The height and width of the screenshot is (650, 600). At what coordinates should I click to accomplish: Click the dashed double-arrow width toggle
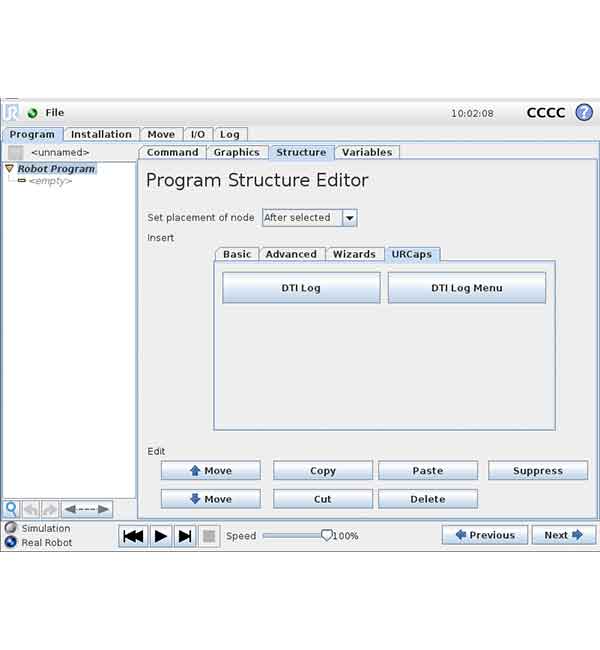click(x=87, y=509)
